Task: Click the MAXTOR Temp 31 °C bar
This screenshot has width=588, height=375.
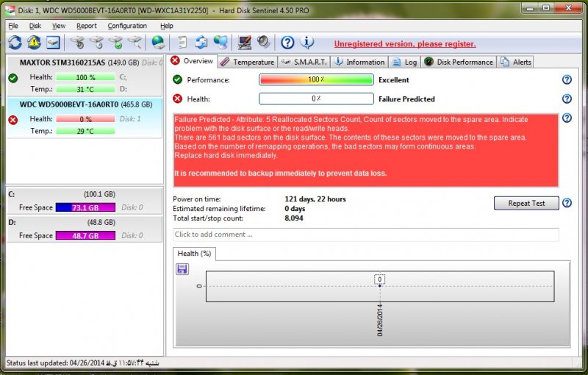Action: point(85,89)
